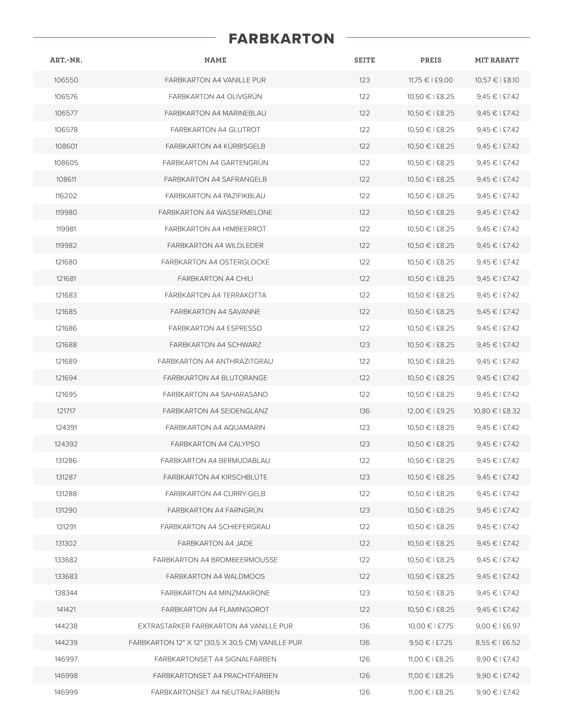This screenshot has width=563, height=728.
Task: Select FARBKARTON A4 MARINEBLAU row
Action: 281,113
